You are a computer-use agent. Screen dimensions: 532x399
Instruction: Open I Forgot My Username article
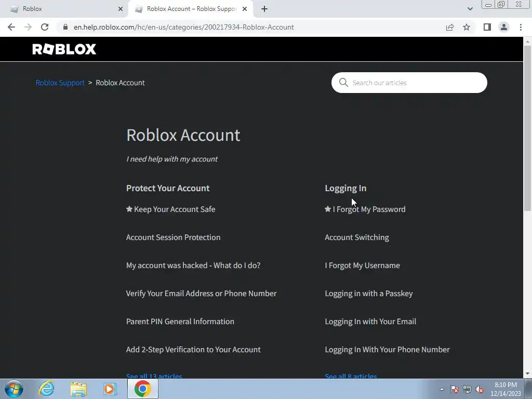[x=362, y=265]
